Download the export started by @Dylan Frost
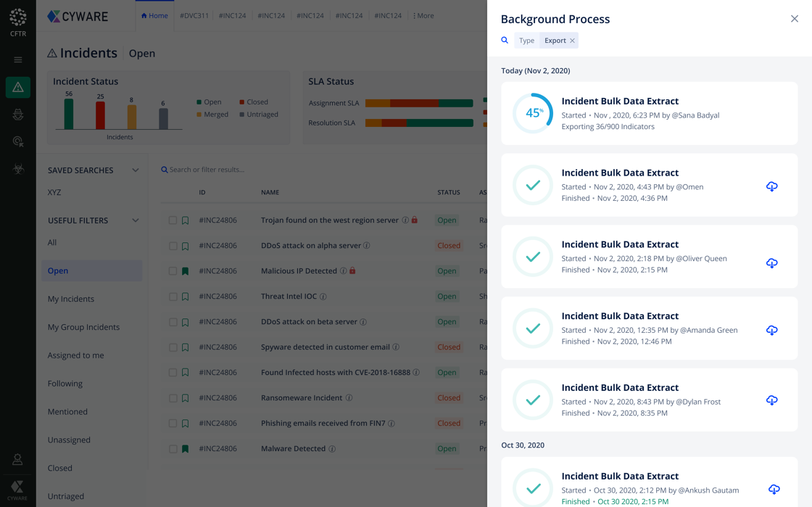812x507 pixels. click(771, 400)
